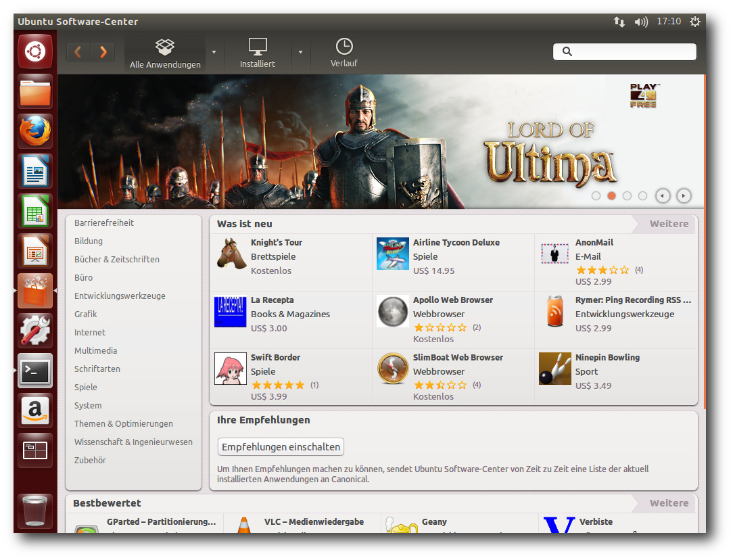Open the Zubehör category

tap(90, 460)
